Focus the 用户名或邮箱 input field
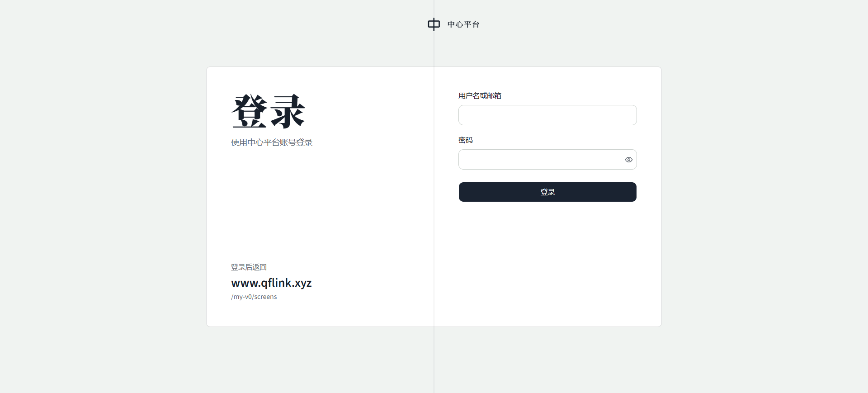 point(547,115)
